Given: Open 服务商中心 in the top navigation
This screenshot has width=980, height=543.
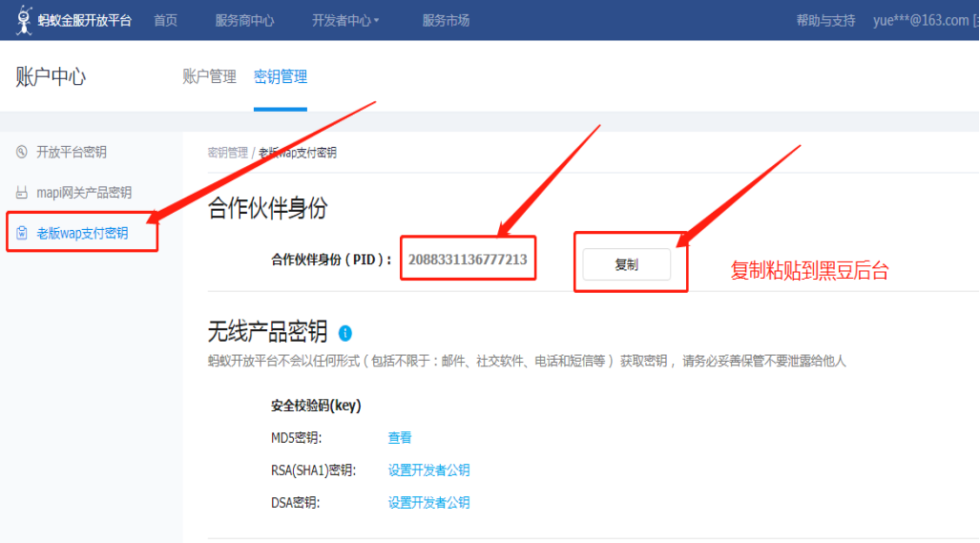Looking at the screenshot, I should click(244, 21).
